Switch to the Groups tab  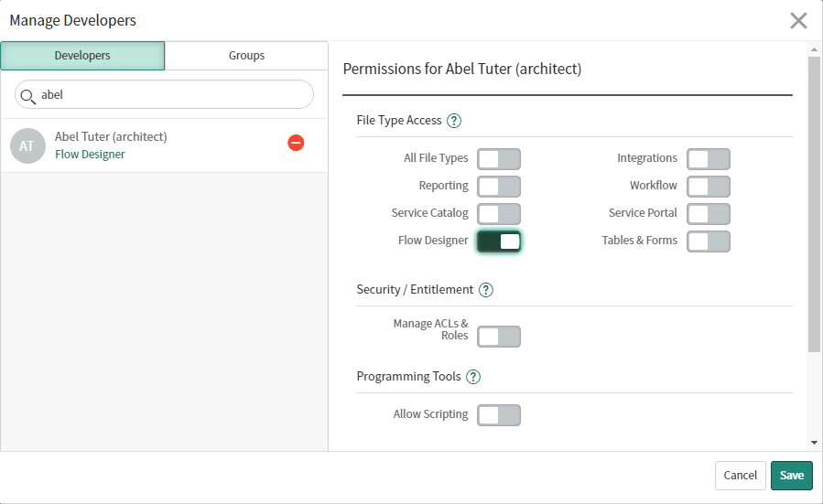[x=246, y=56]
